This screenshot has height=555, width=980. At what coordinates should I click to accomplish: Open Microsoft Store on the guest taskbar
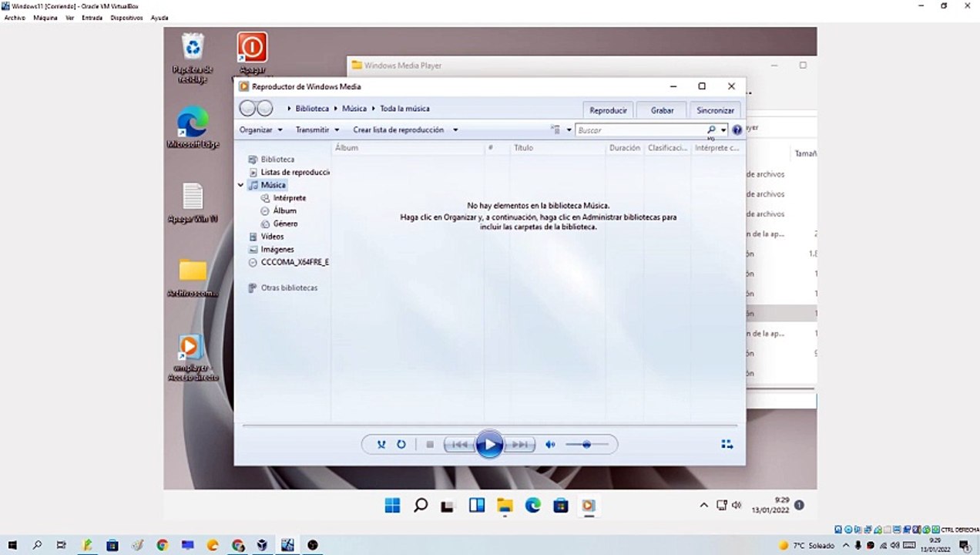(561, 506)
